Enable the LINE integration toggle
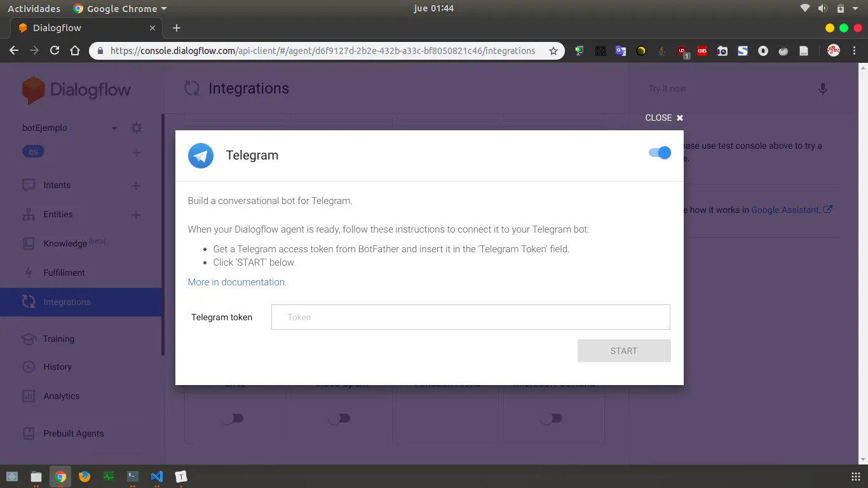Screen dimensions: 868x488 [233, 418]
